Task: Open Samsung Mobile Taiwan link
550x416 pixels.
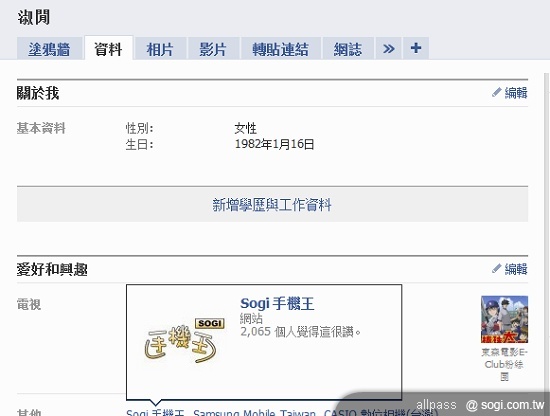Action: tap(254, 413)
